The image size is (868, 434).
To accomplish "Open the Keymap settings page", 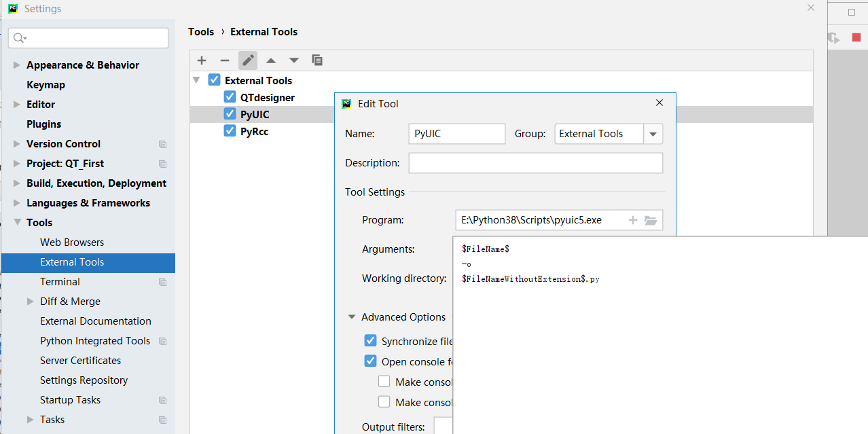I will tap(46, 85).
